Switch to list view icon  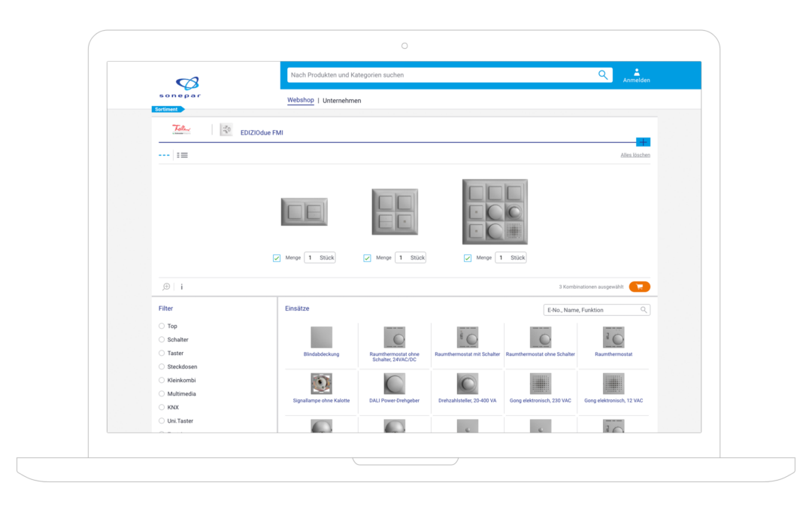coord(182,155)
